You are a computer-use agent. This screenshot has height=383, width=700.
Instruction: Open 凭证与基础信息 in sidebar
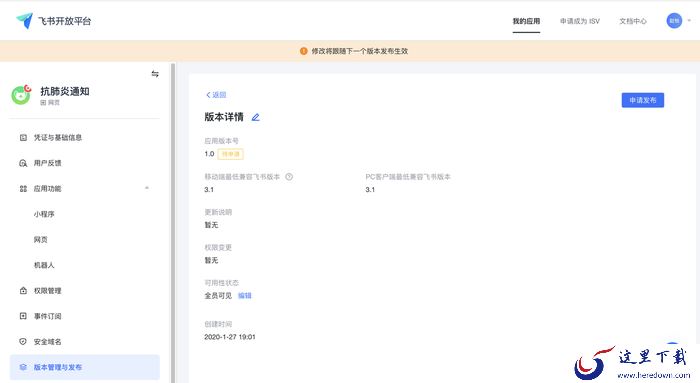85,137
